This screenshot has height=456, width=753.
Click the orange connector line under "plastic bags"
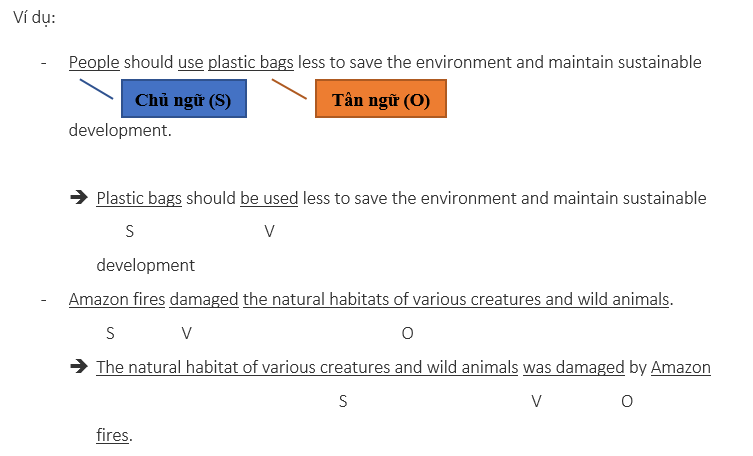288,89
